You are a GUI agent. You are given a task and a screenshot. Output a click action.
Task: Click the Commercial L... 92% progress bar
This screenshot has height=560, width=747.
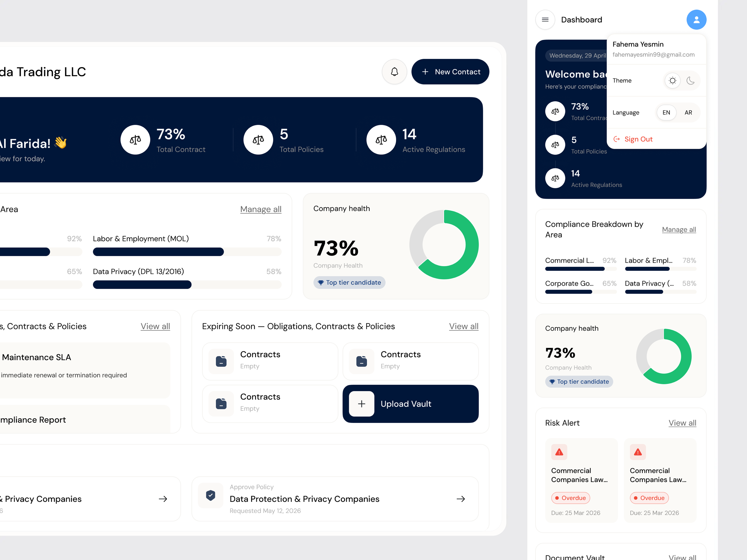(x=581, y=269)
